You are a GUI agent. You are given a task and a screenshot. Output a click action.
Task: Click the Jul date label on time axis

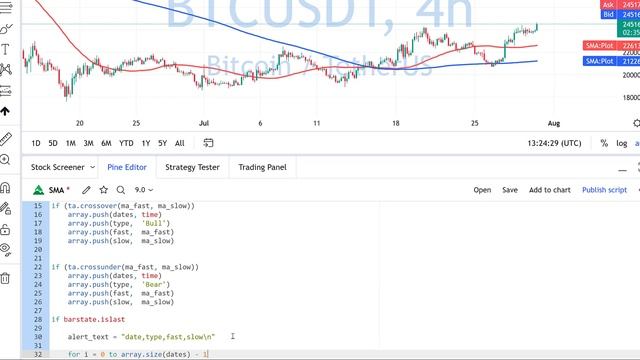point(204,123)
